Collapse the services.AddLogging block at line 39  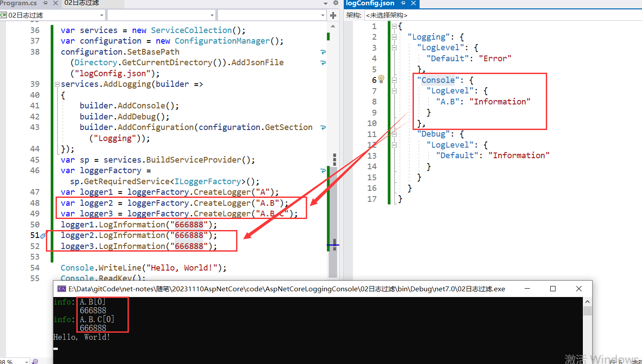pos(56,84)
